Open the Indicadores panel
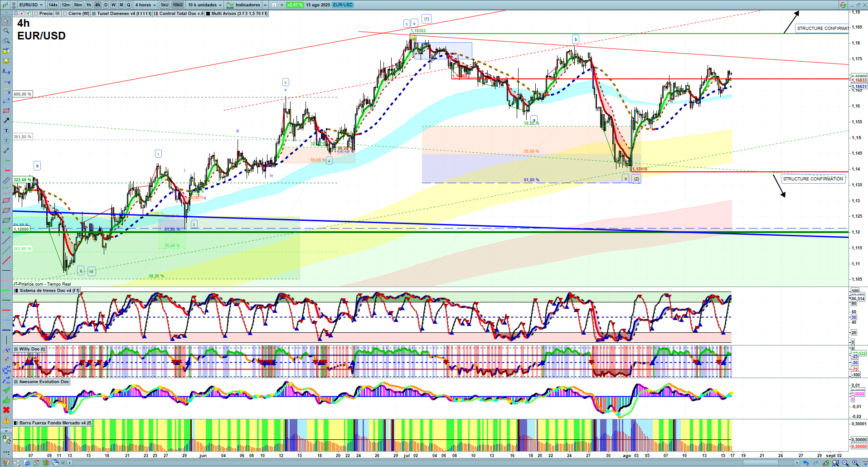Viewport: 868px width, 467px height. click(244, 5)
